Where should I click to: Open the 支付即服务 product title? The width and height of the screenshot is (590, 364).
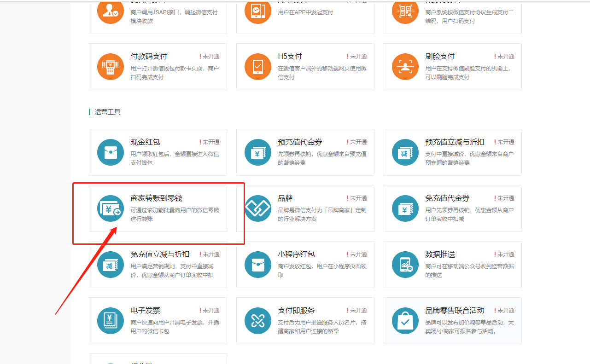click(296, 311)
